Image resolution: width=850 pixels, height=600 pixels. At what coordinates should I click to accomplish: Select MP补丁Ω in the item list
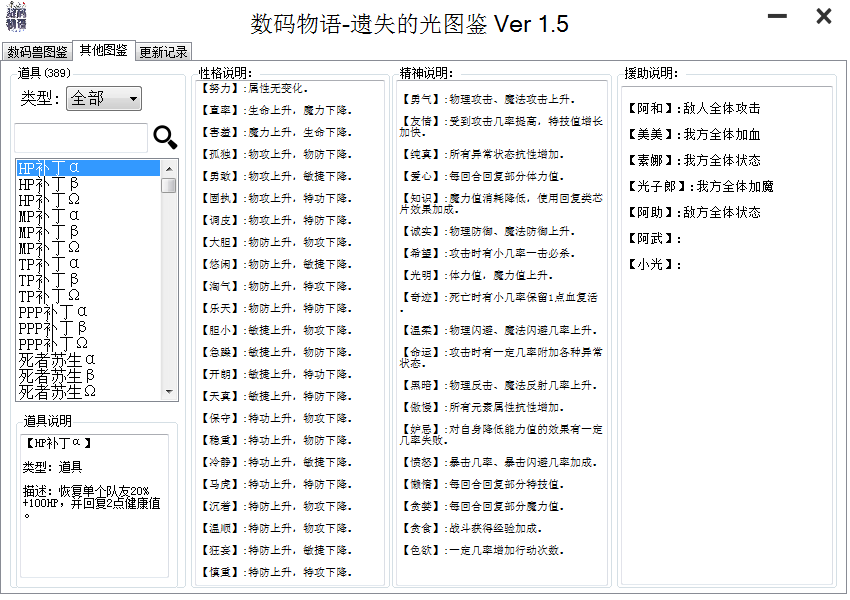89,248
